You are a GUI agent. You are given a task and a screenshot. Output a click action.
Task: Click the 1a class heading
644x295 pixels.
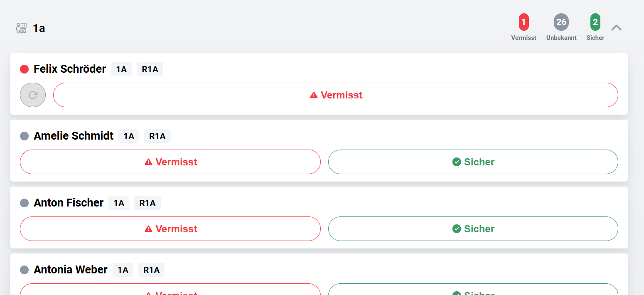(x=39, y=28)
